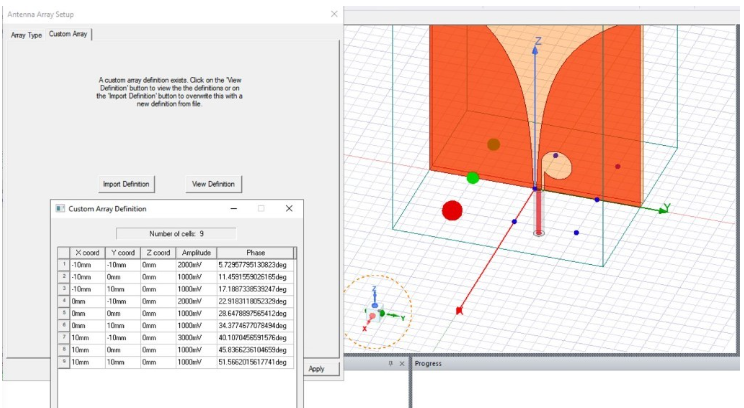Switch to the Array Type tab

click(26, 35)
